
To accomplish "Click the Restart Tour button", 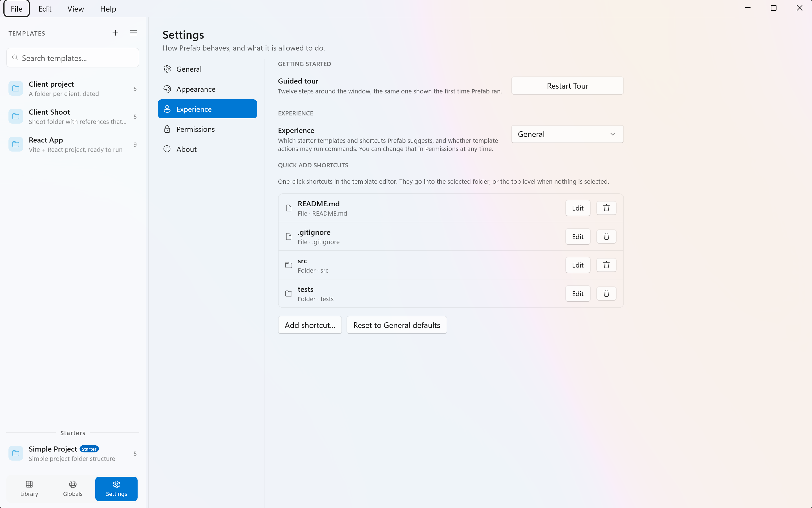I will [567, 86].
